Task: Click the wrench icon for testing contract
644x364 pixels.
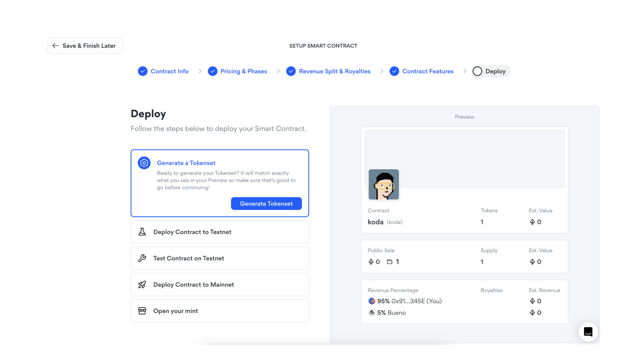Action: 142,258
